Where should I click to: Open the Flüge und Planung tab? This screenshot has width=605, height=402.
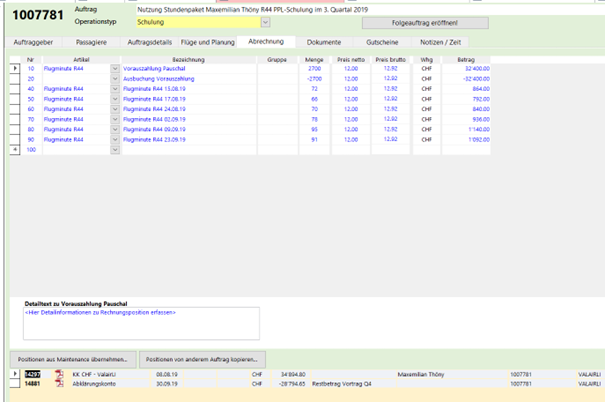pos(209,43)
